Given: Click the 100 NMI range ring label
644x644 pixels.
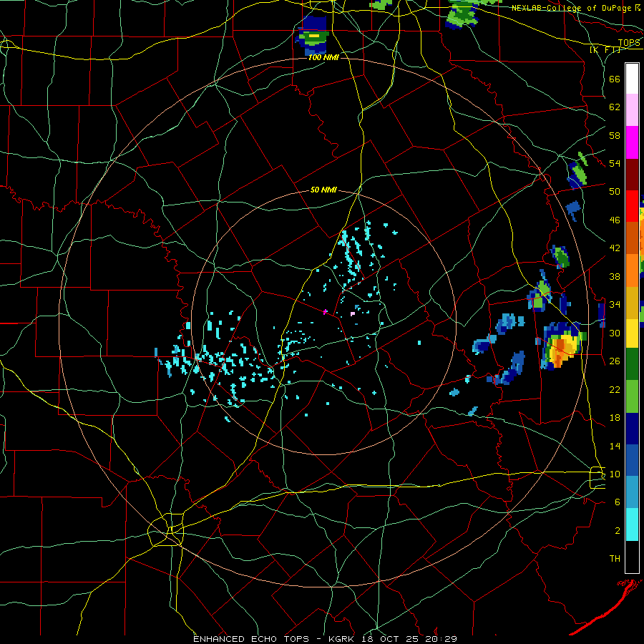Looking at the screenshot, I should [x=323, y=57].
